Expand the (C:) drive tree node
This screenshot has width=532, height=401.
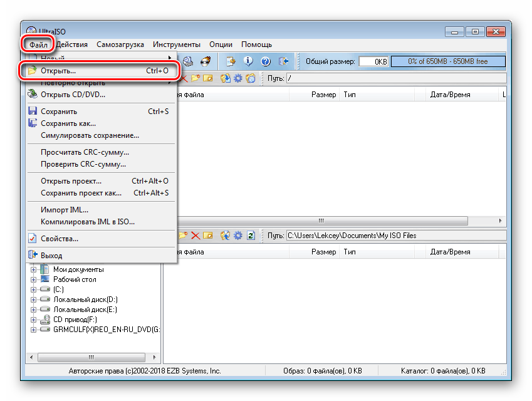(33, 289)
